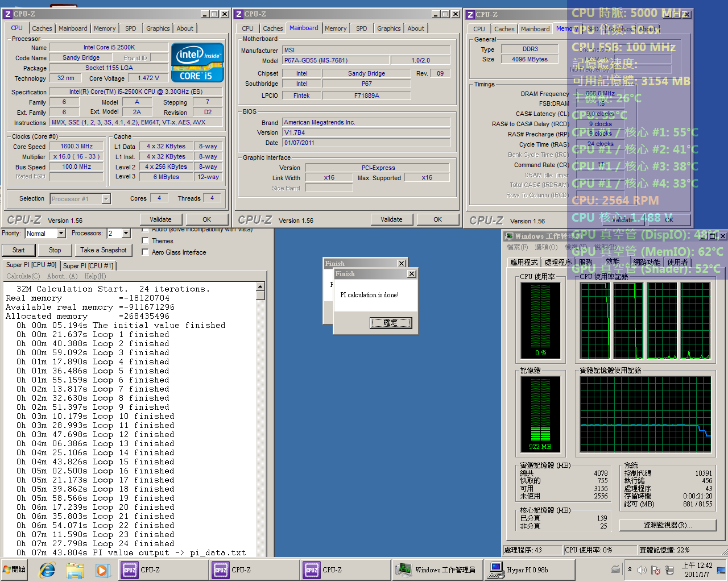Click the Windows 工作管理員 title bar icon
The width and height of the screenshot is (728, 582).
[510, 236]
